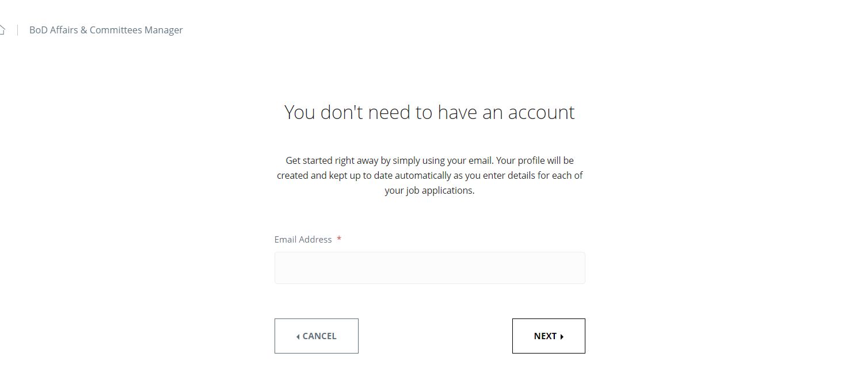Click the breadcrumb separator line
Image resolution: width=868 pixels, height=384 pixels.
click(x=17, y=30)
